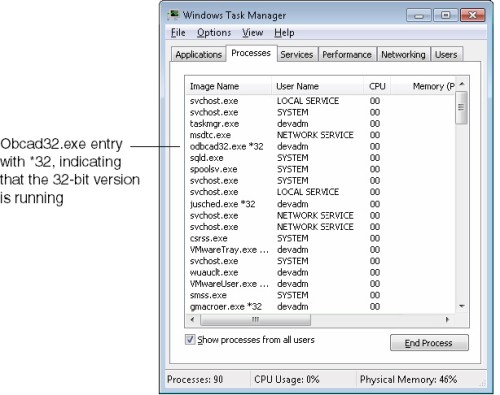The image size is (500, 395).
Task: Sort by CPU column header
Action: pos(377,86)
